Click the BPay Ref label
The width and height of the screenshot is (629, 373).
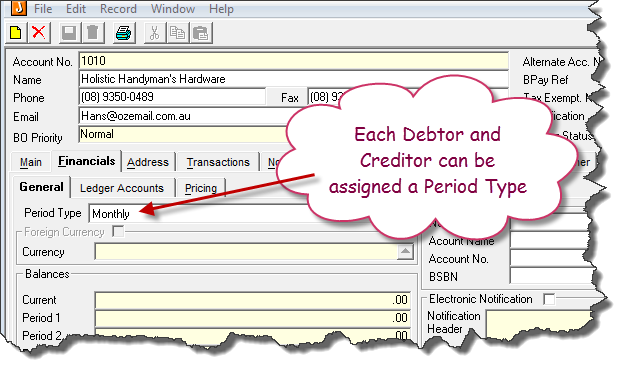click(546, 80)
